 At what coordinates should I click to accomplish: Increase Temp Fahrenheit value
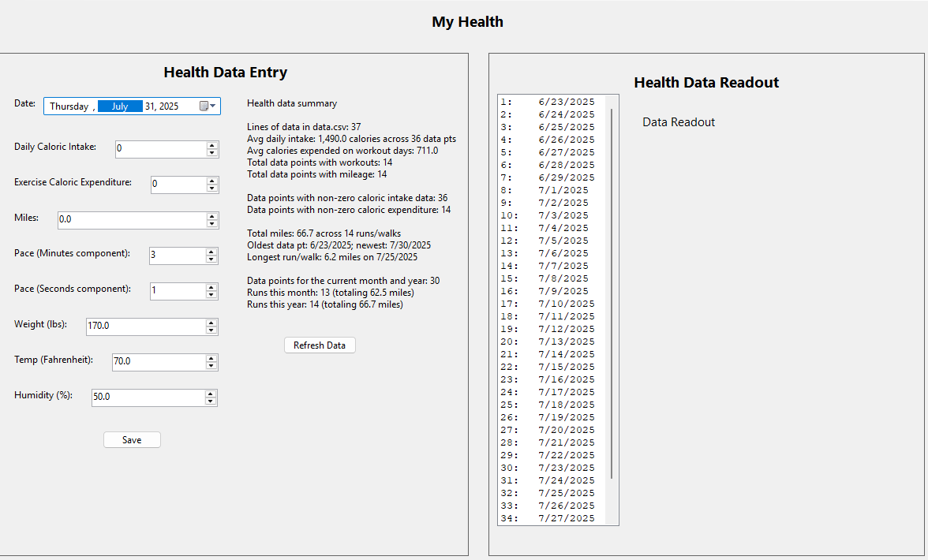pyautogui.click(x=211, y=358)
